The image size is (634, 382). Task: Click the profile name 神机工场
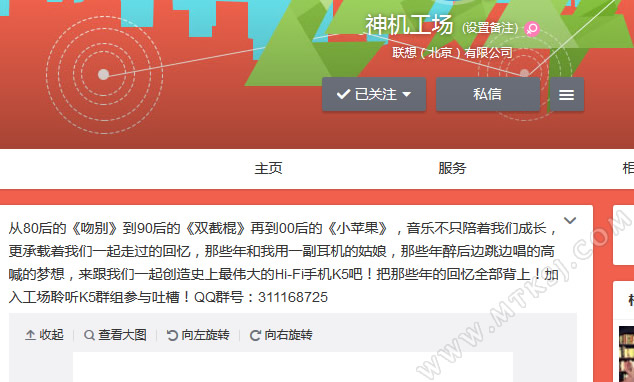point(409,25)
